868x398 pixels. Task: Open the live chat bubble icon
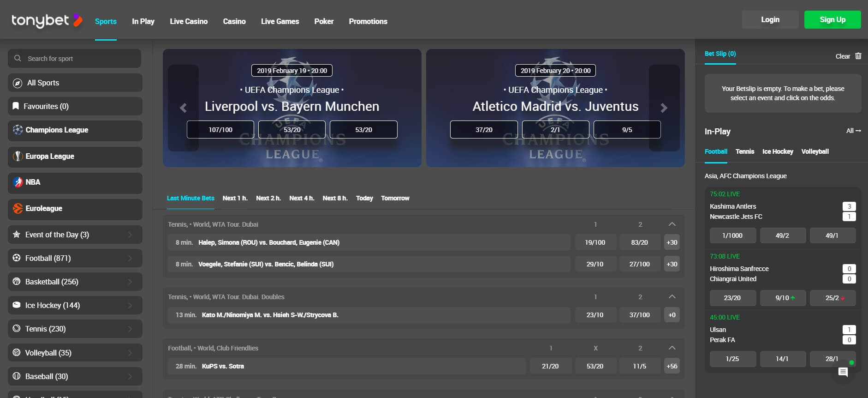point(843,372)
